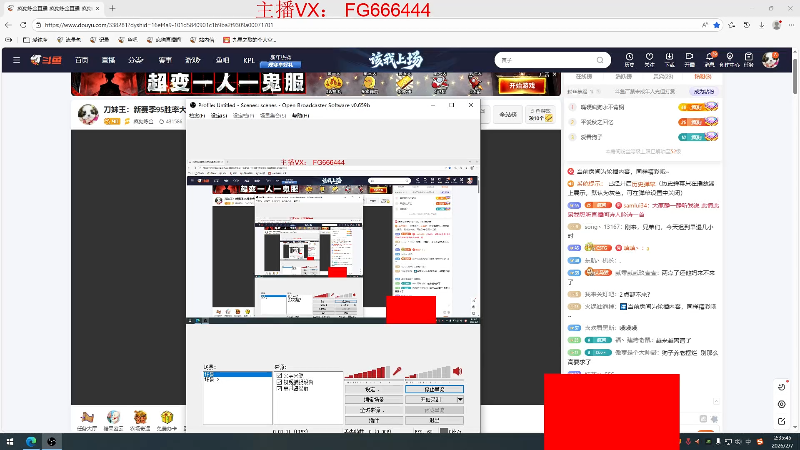
Task: Open browser downloads arrow icon
Action: pos(761,24)
